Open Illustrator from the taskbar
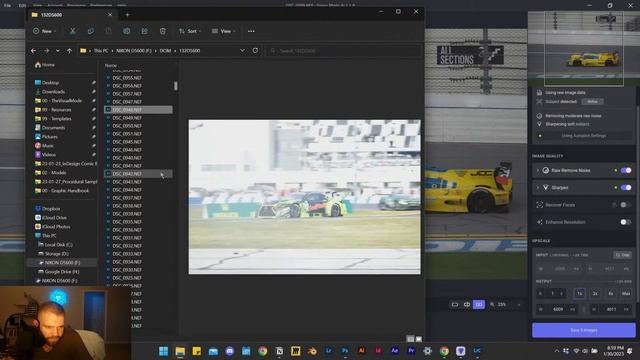640x360 pixels. [x=361, y=351]
